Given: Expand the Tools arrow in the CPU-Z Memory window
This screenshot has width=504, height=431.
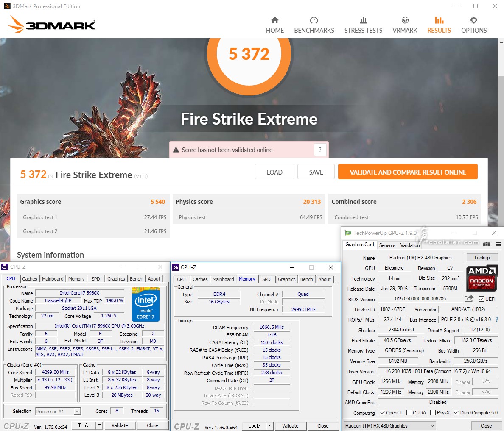Looking at the screenshot, I should [x=270, y=426].
